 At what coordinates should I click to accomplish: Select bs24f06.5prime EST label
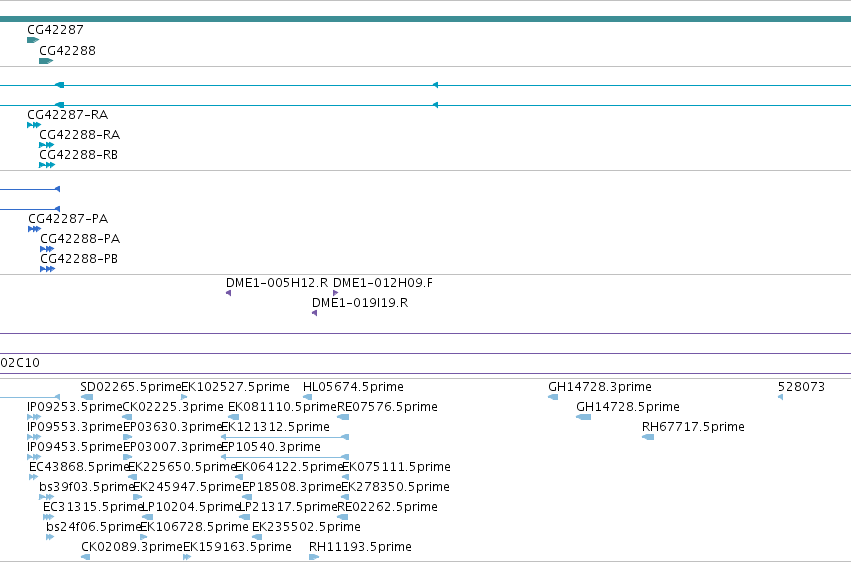point(94,527)
